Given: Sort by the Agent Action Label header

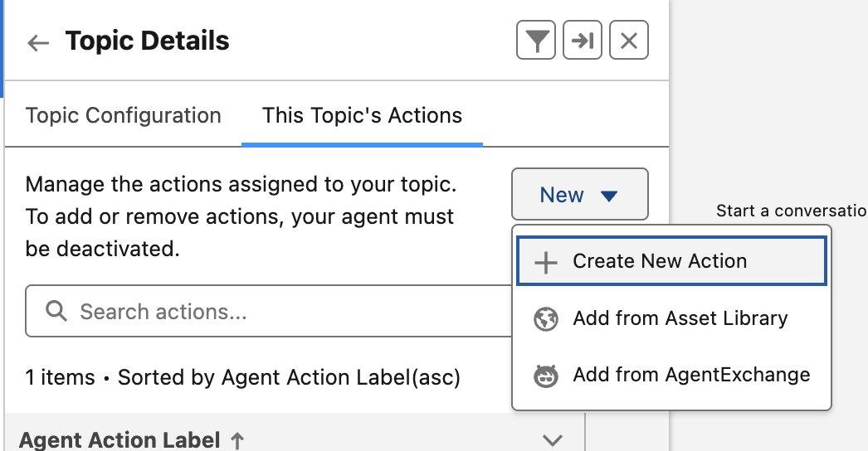Looking at the screenshot, I should 119,440.
